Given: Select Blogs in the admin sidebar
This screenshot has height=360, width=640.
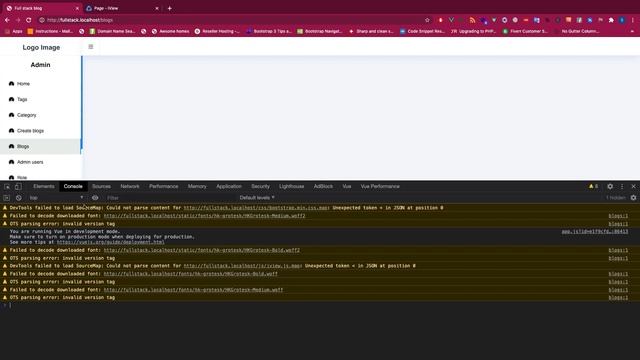Looking at the screenshot, I should pos(41,146).
